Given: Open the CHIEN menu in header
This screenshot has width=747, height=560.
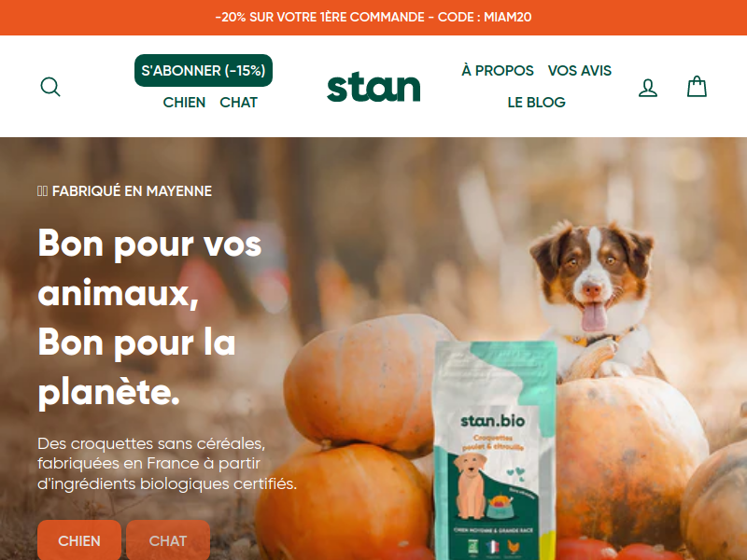Looking at the screenshot, I should tap(184, 103).
